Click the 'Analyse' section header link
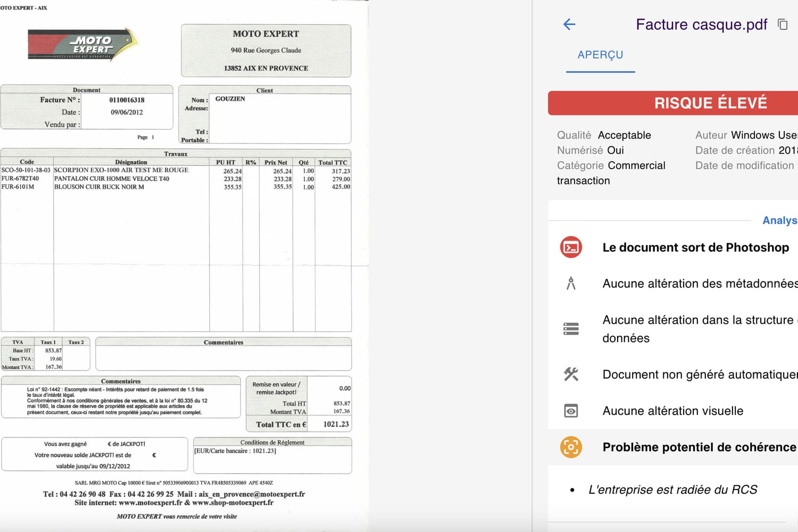 (780, 220)
